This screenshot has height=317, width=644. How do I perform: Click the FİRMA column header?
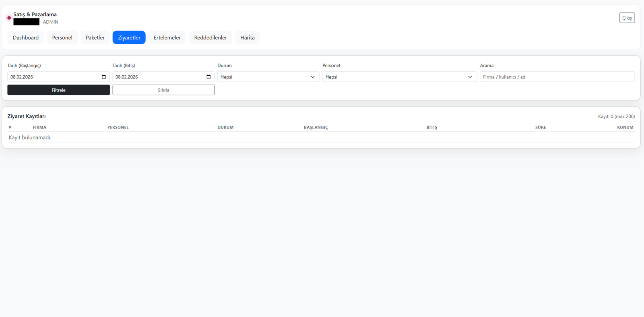coord(39,127)
